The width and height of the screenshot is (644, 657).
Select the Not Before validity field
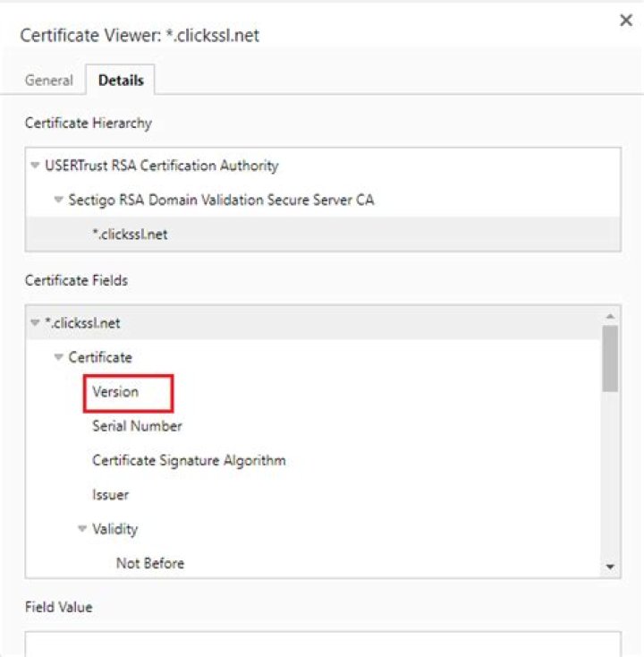[150, 563]
